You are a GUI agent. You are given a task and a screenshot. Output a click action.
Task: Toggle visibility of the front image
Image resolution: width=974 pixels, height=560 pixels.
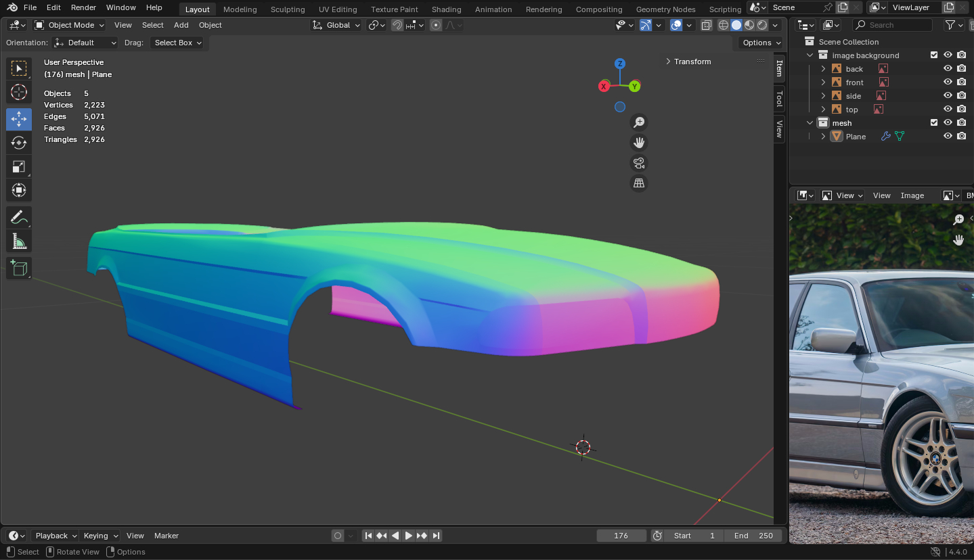click(948, 82)
